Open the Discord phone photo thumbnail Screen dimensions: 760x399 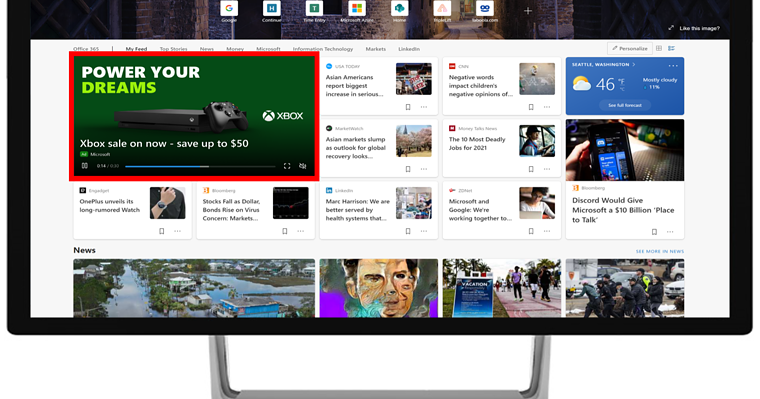pos(625,150)
